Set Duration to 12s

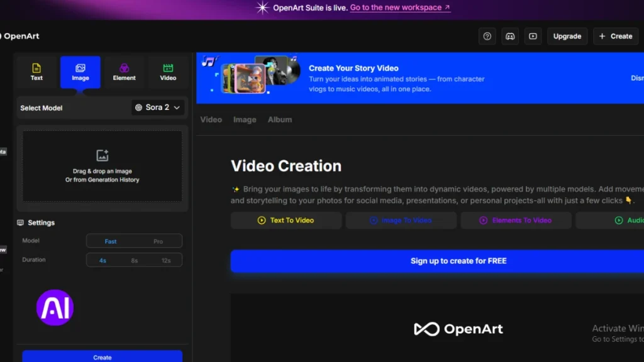coord(165,260)
